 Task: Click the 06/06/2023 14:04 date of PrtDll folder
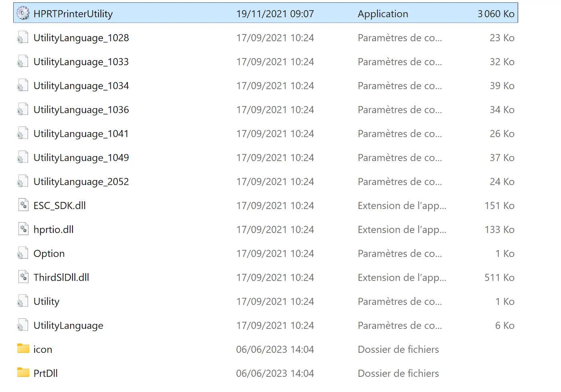[x=275, y=374]
